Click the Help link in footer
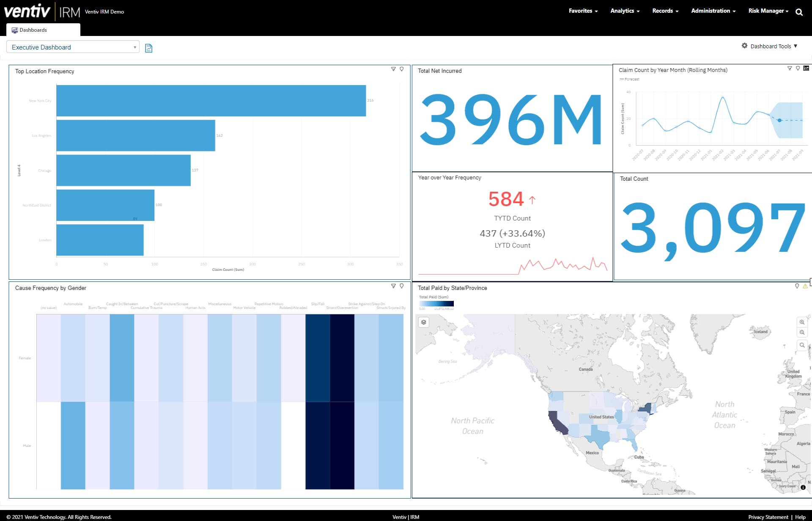 point(800,517)
